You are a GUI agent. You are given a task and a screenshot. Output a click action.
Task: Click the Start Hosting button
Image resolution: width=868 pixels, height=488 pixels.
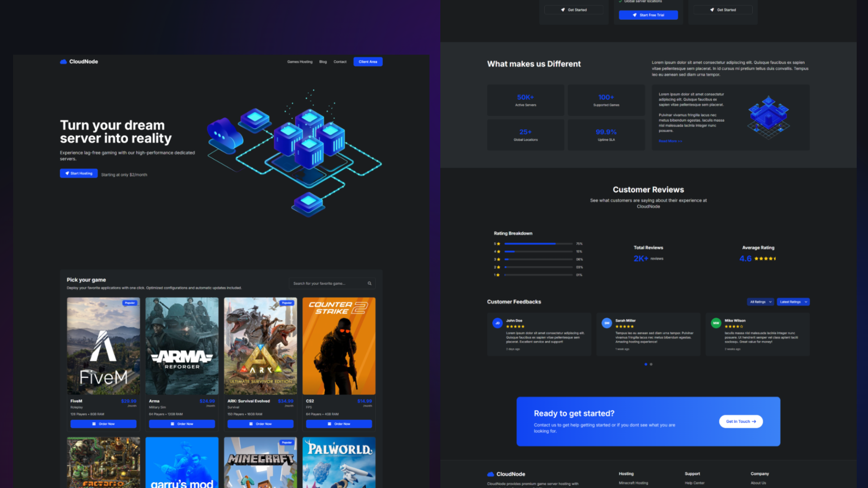click(x=79, y=174)
